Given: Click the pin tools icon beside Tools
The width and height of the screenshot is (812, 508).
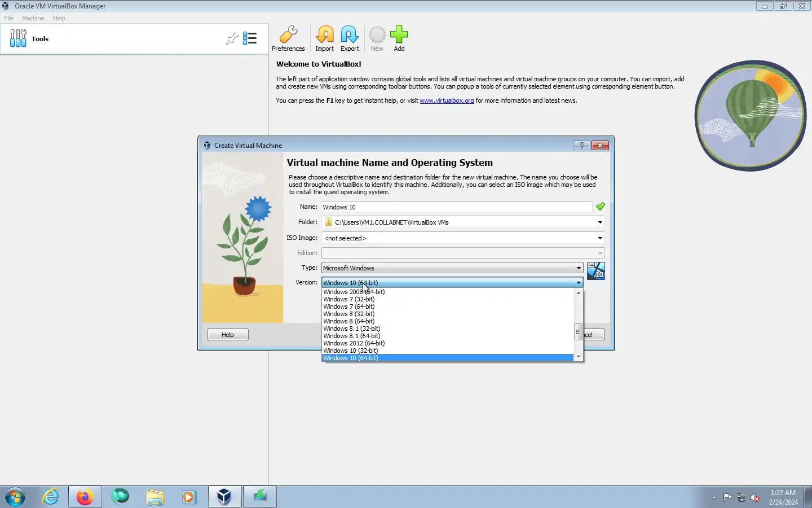Looking at the screenshot, I should click(x=232, y=38).
